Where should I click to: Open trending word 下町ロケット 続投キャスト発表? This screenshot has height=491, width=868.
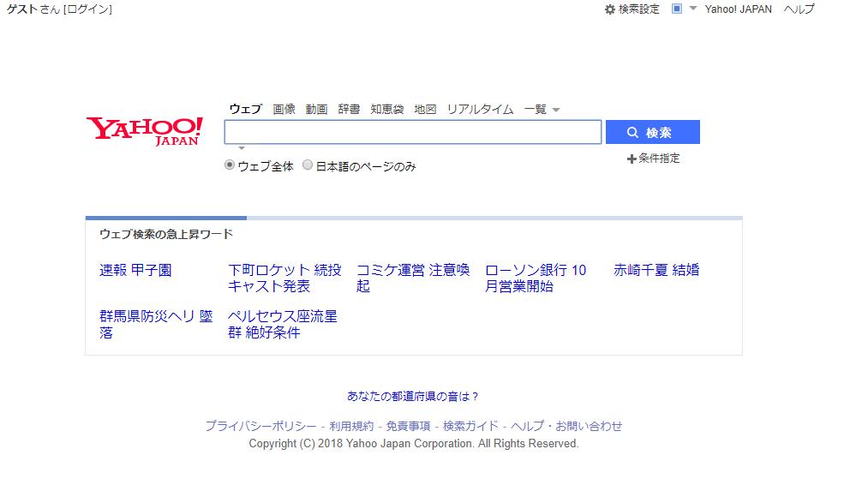pyautogui.click(x=284, y=278)
